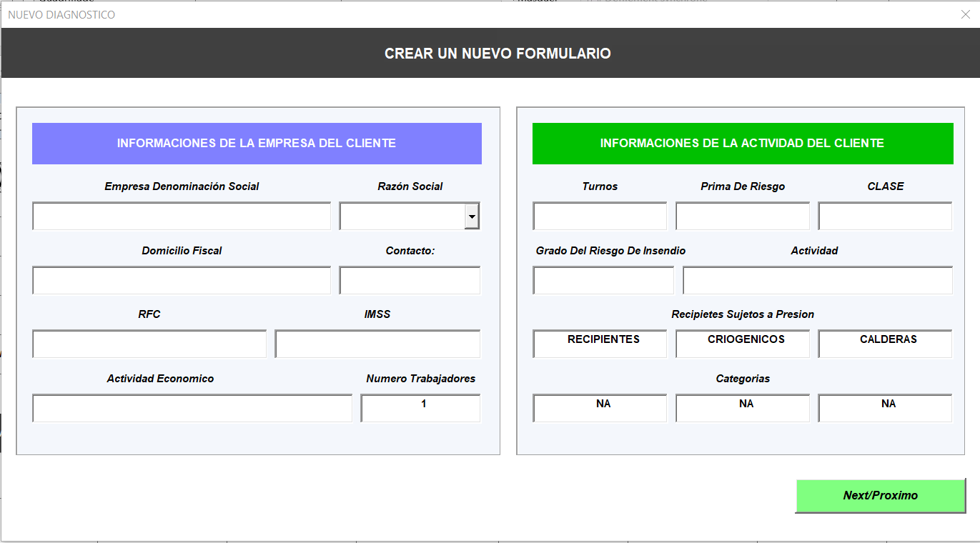Screen dimensions: 980x543
Task: Click the Informaciones de la Actividad del Cliente header
Action: click(743, 144)
